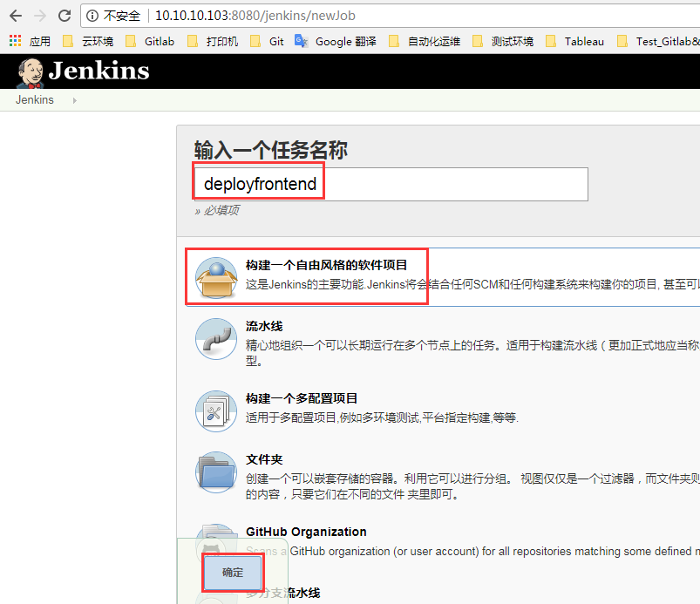
Task: Click the description 适用于多配置项目
Action: 382,417
